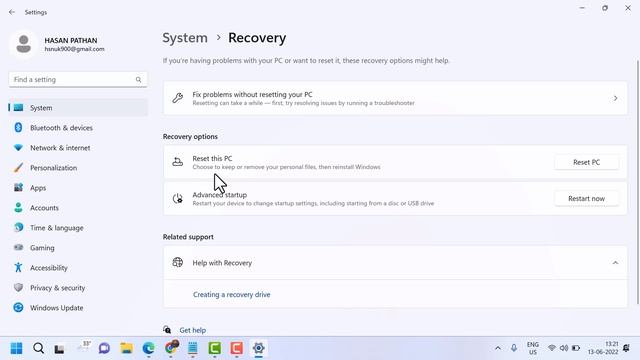Screen dimensions: 640x360
Task: Click the Privacy shield icon
Action: [x=18, y=287]
